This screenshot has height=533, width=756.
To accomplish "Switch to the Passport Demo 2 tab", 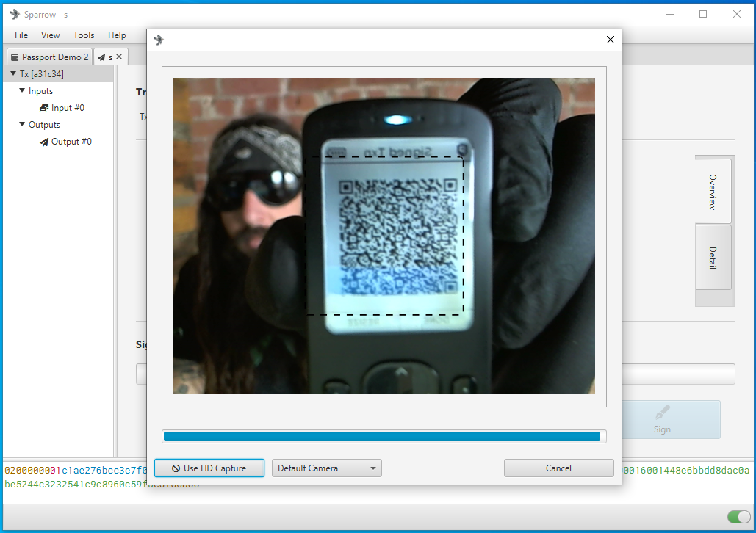I will pyautogui.click(x=49, y=57).
